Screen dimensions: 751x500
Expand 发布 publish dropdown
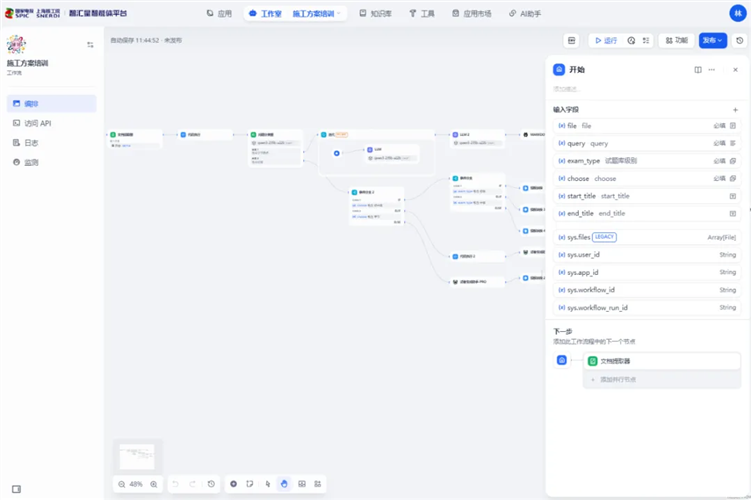point(712,40)
